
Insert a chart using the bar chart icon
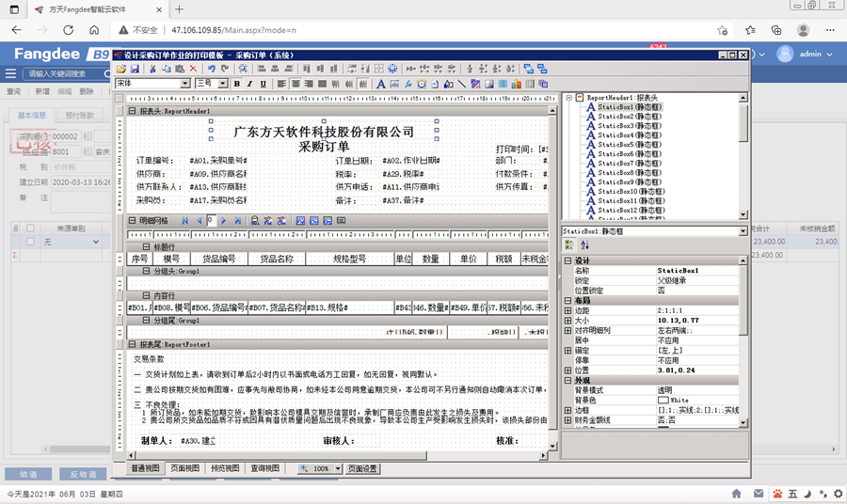coord(517,84)
